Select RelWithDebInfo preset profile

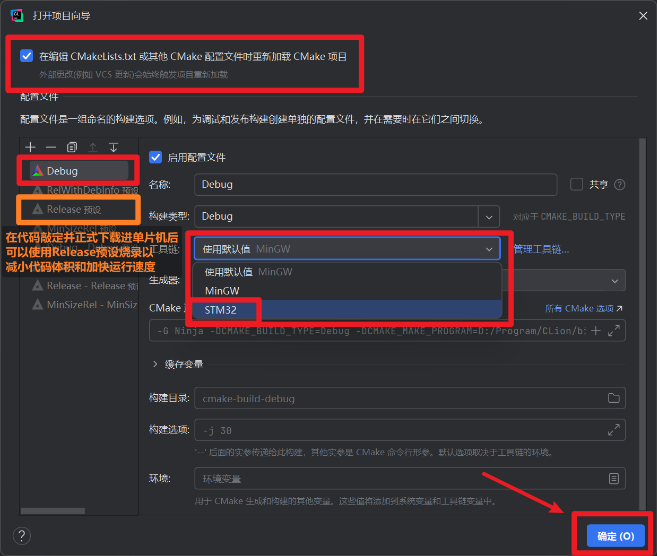click(85, 190)
